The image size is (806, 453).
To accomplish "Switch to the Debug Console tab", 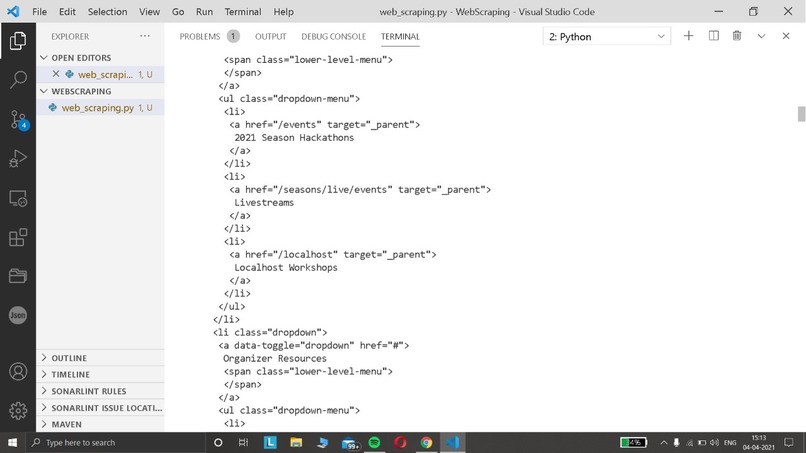I will [334, 37].
